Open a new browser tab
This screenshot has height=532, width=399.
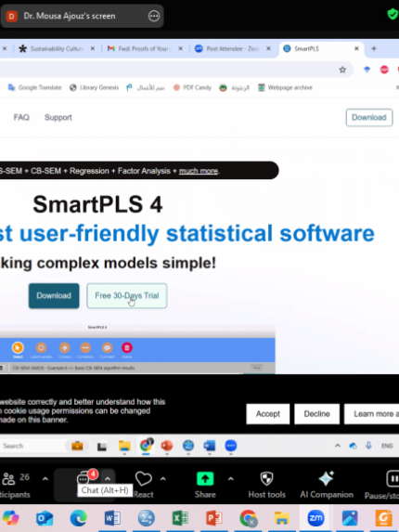click(374, 49)
